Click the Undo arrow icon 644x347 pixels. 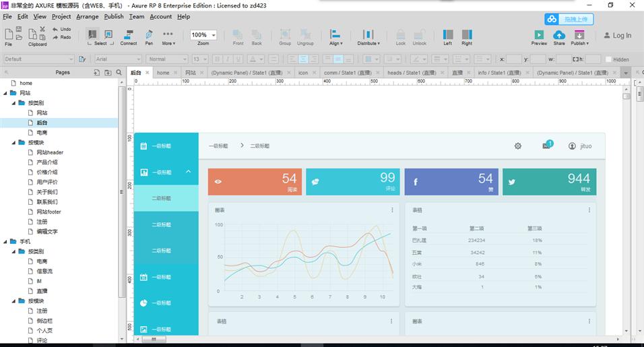[x=55, y=29]
